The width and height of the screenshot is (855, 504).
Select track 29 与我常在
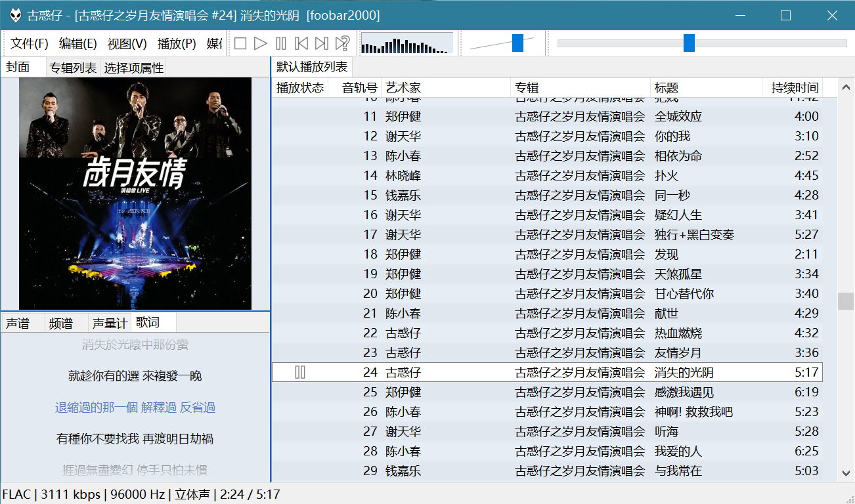point(547,471)
